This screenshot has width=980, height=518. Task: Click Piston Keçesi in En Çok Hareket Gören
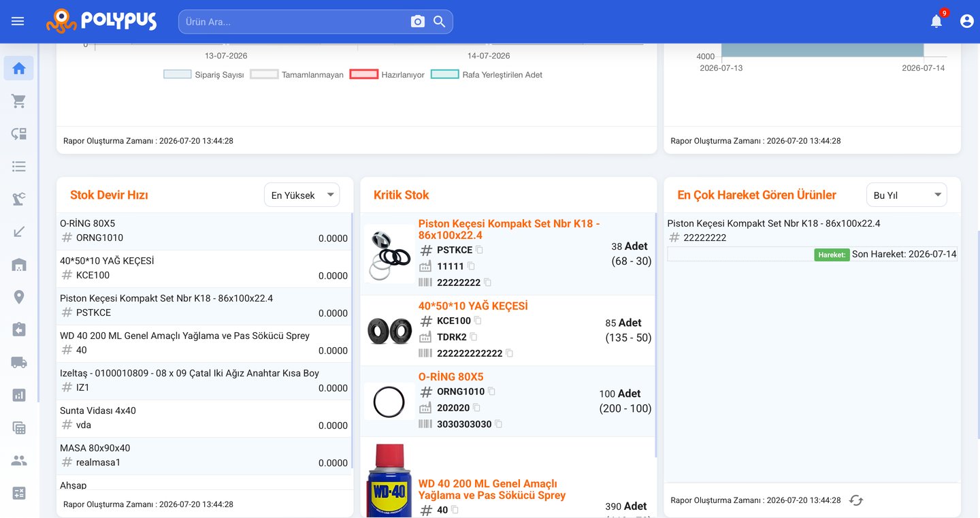(x=774, y=223)
